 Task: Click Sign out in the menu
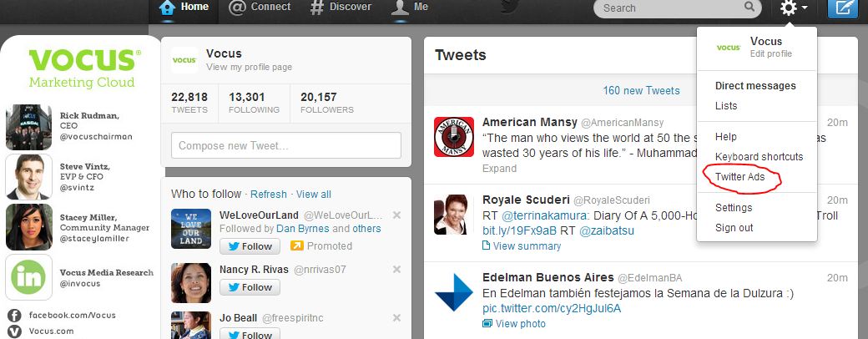coord(734,227)
